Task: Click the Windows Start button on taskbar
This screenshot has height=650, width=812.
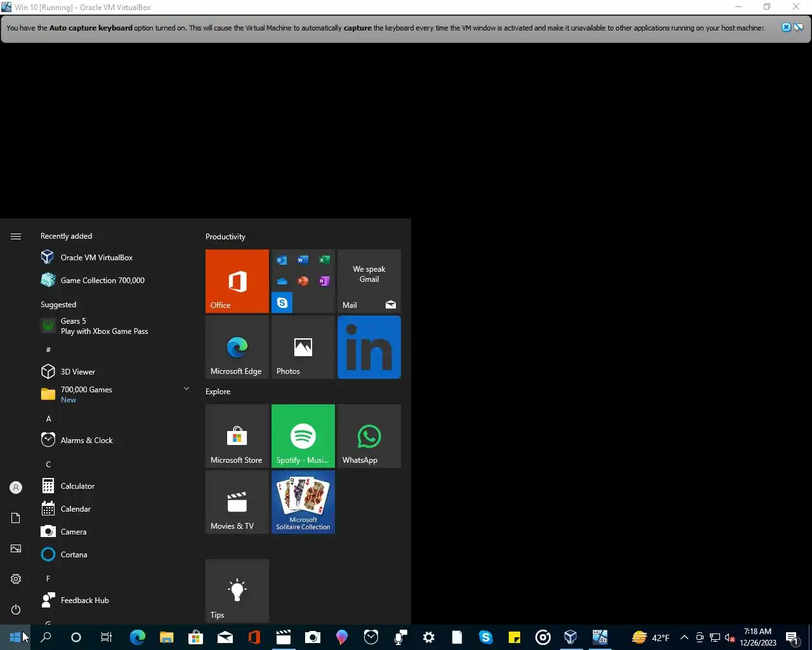Action: coord(15,637)
